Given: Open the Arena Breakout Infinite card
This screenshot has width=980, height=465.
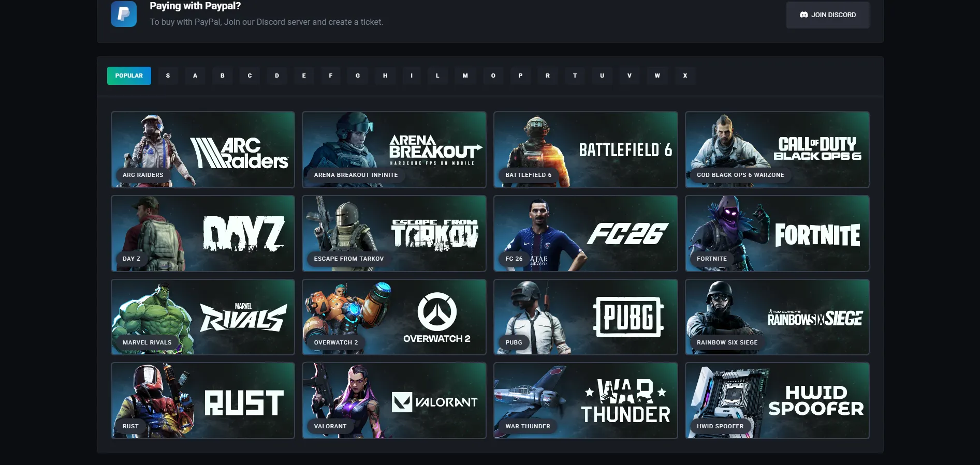Looking at the screenshot, I should 394,149.
